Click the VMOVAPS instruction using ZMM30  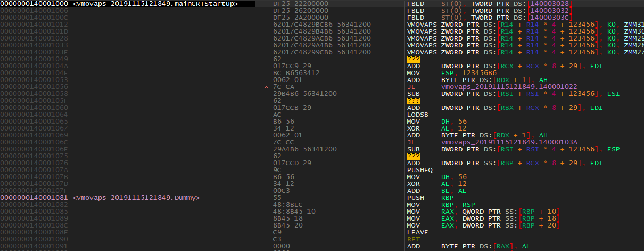(525, 31)
